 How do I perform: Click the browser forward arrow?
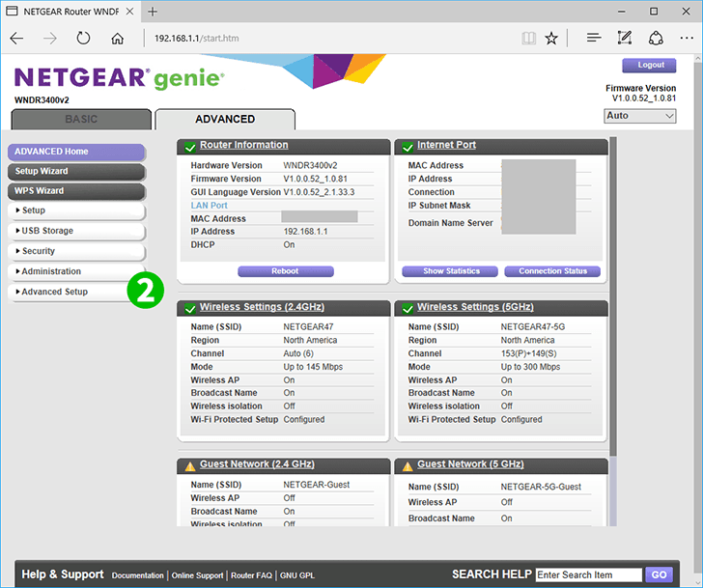[x=50, y=39]
